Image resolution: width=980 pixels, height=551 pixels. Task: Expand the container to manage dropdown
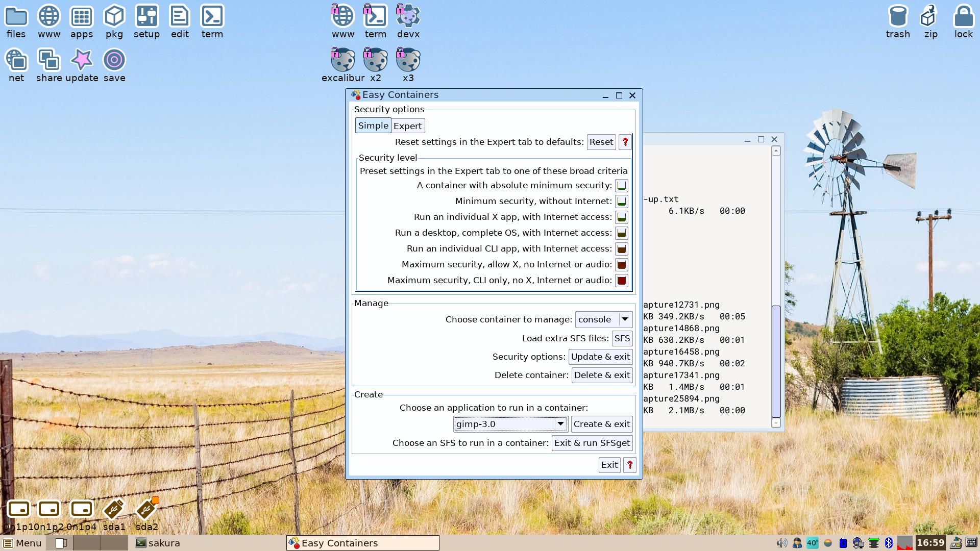604,319
